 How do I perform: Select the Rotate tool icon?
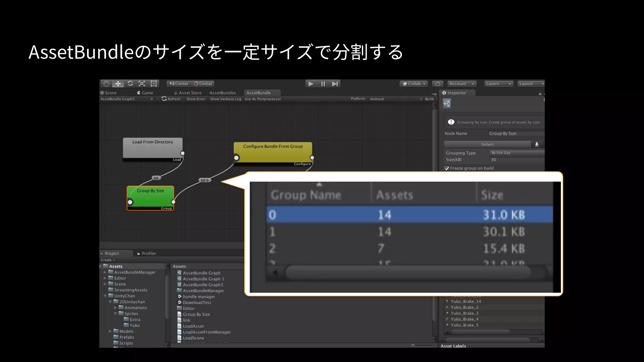click(x=130, y=84)
